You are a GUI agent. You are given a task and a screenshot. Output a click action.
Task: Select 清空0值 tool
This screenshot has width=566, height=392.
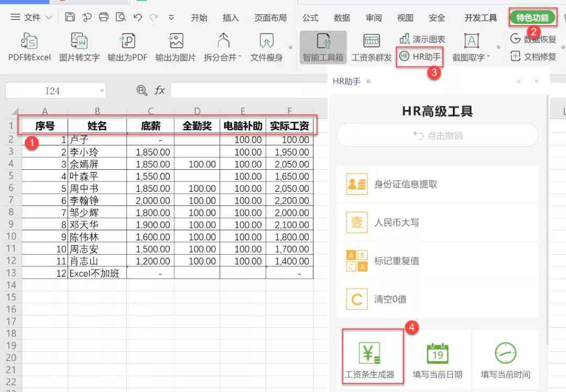pos(438,299)
